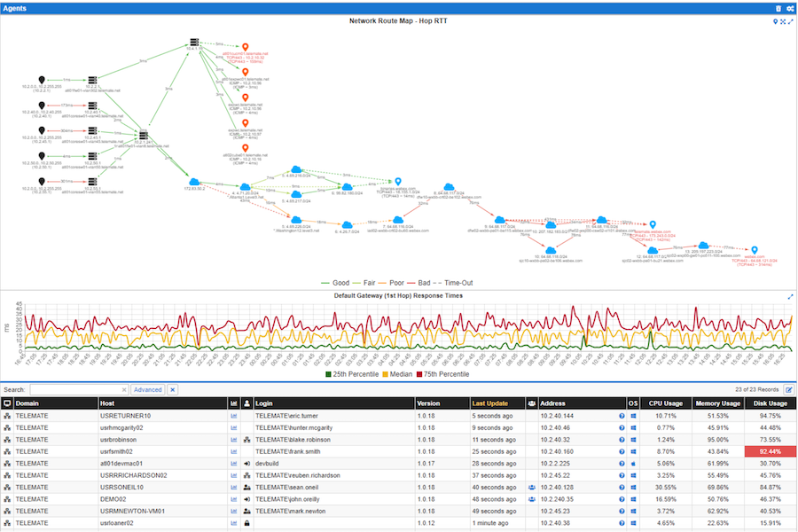Sort table by Memory Usage column
Screen dimensions: 798x532
pos(717,403)
